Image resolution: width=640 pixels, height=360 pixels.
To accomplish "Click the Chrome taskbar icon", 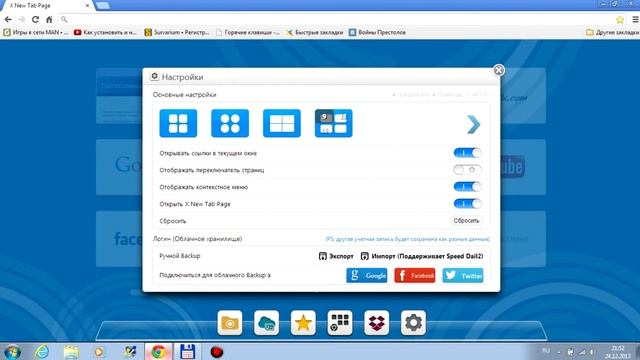I will (158, 352).
